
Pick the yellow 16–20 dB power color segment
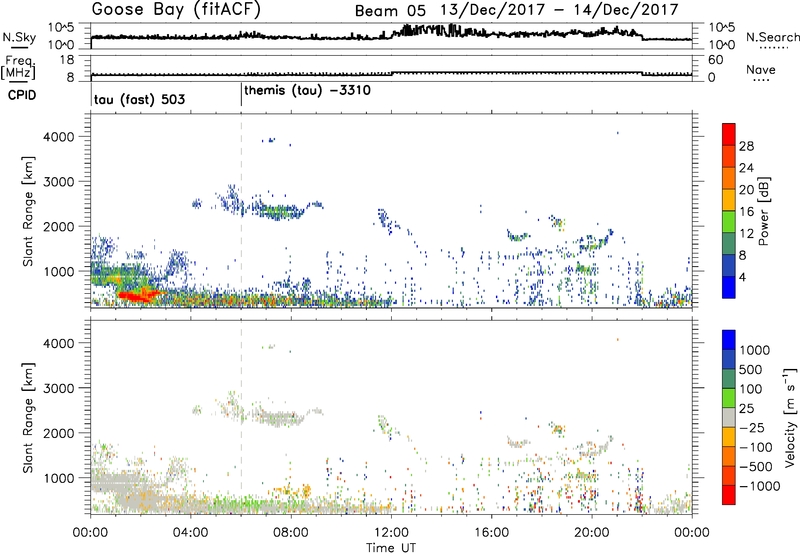(x=729, y=200)
